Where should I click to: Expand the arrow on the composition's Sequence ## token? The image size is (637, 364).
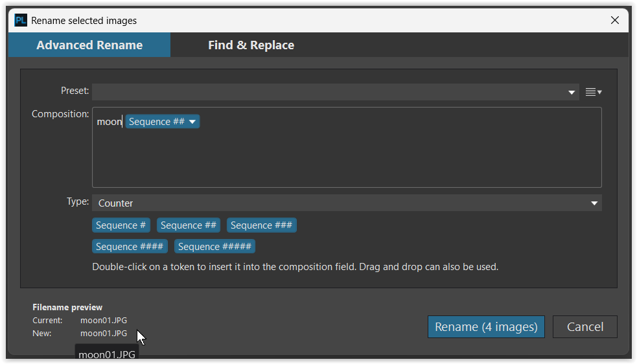tap(192, 122)
